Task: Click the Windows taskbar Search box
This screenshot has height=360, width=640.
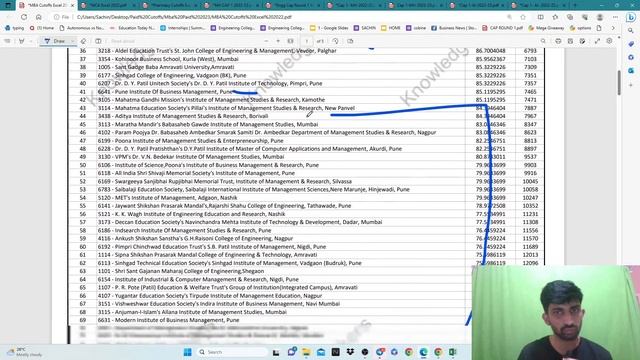Action: point(232,352)
